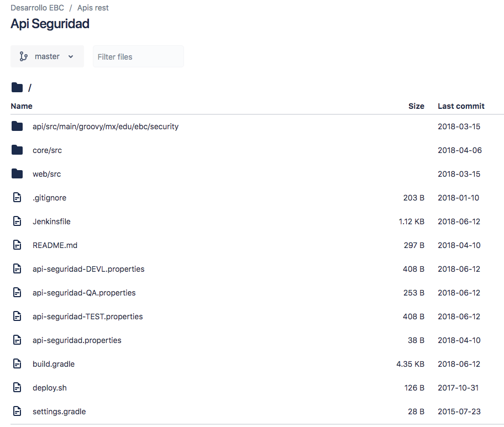This screenshot has width=504, height=427.
Task: Click the file icon for api-seguridad-QA.properties
Action: pyautogui.click(x=17, y=293)
